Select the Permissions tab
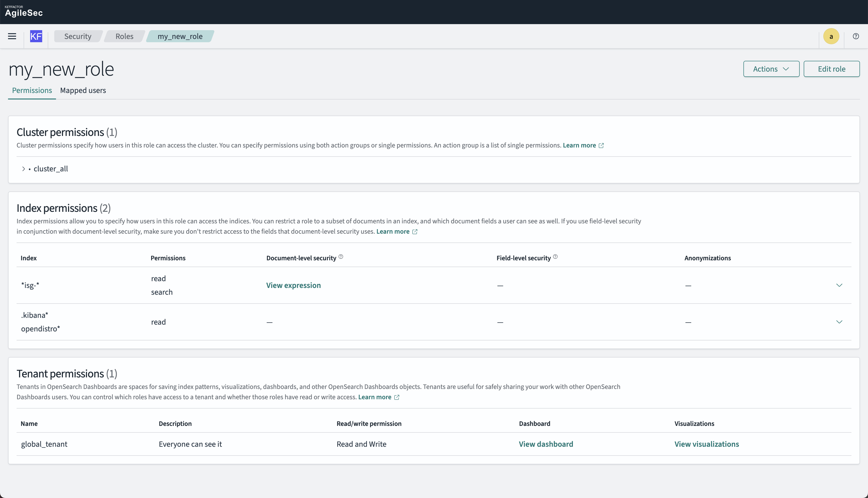 pos(32,91)
